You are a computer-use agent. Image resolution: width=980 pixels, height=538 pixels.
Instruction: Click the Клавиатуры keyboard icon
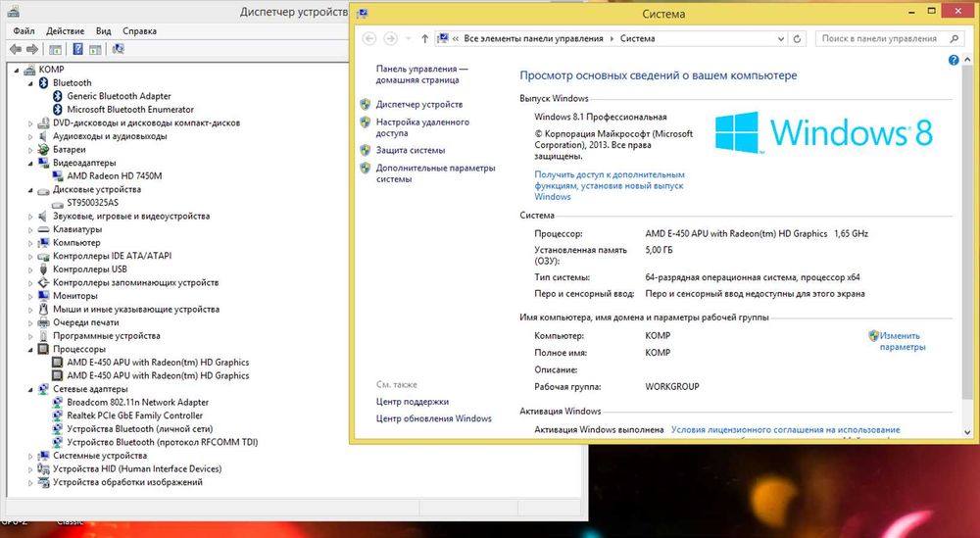coord(43,229)
